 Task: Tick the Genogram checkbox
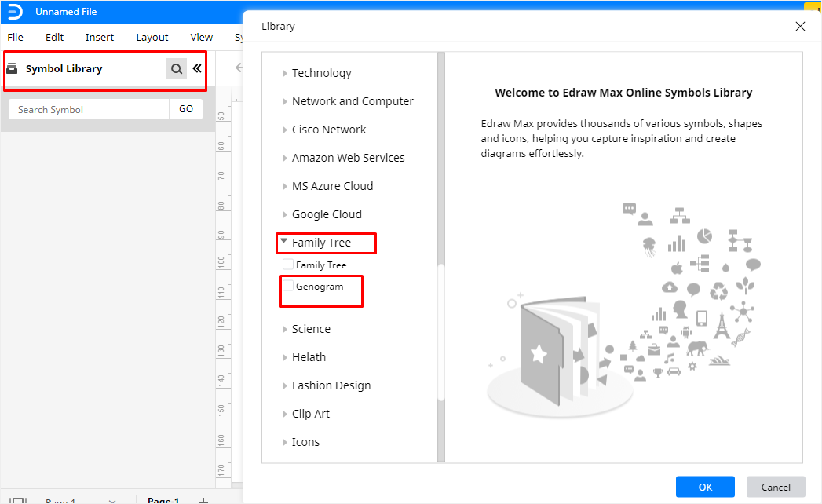[288, 286]
